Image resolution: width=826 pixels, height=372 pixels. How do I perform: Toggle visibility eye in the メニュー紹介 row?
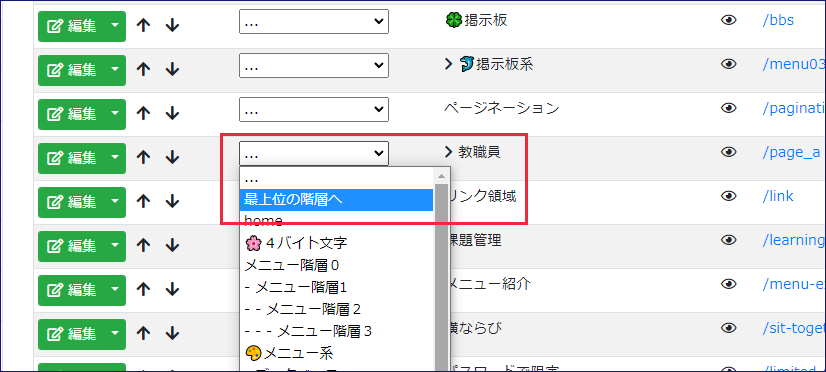pyautogui.click(x=729, y=284)
